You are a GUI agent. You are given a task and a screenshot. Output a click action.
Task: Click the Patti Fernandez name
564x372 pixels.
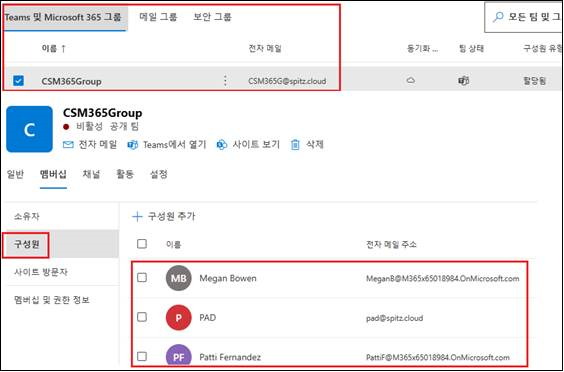(230, 358)
